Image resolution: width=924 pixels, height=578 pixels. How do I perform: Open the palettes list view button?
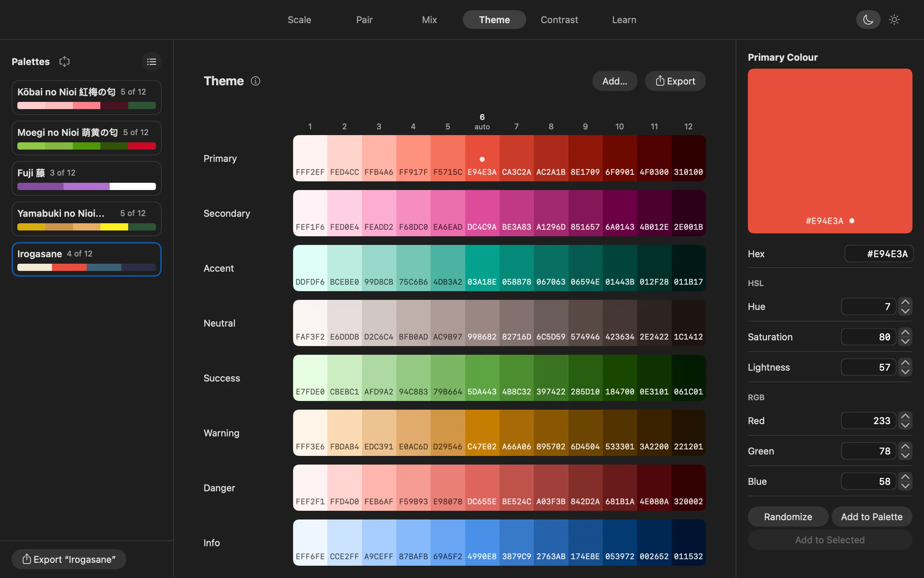click(152, 61)
